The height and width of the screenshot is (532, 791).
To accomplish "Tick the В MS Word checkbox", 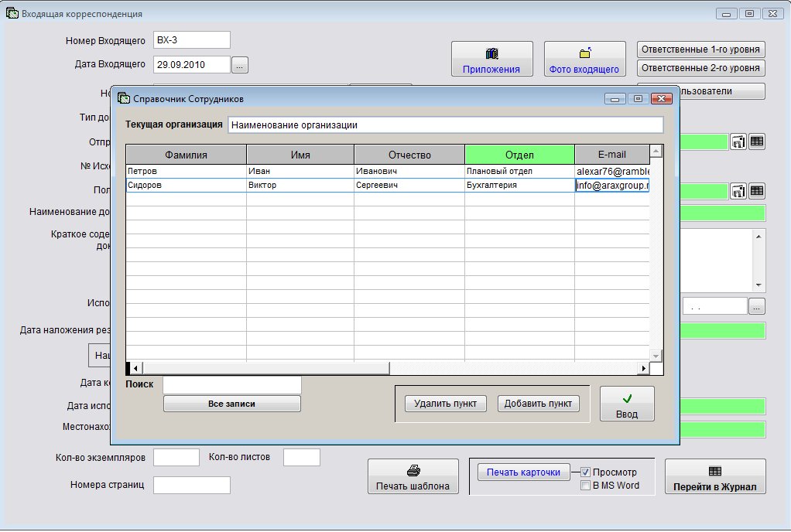I will (586, 486).
